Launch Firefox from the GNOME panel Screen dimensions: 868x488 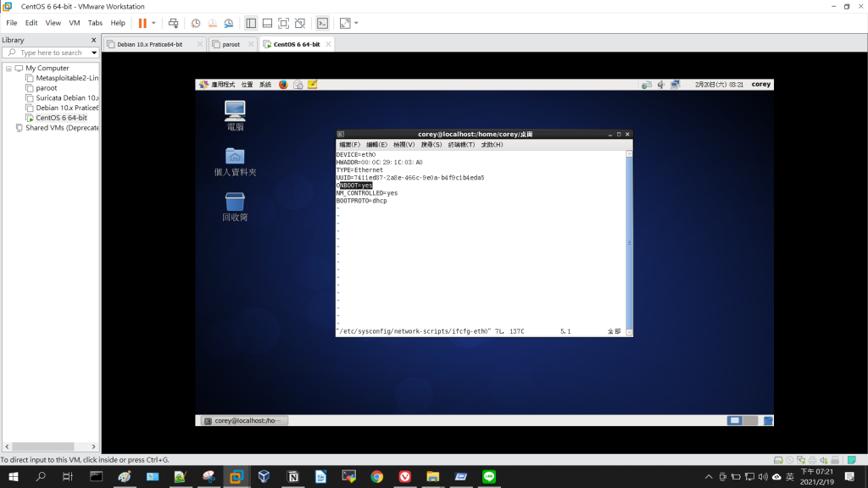pos(283,85)
